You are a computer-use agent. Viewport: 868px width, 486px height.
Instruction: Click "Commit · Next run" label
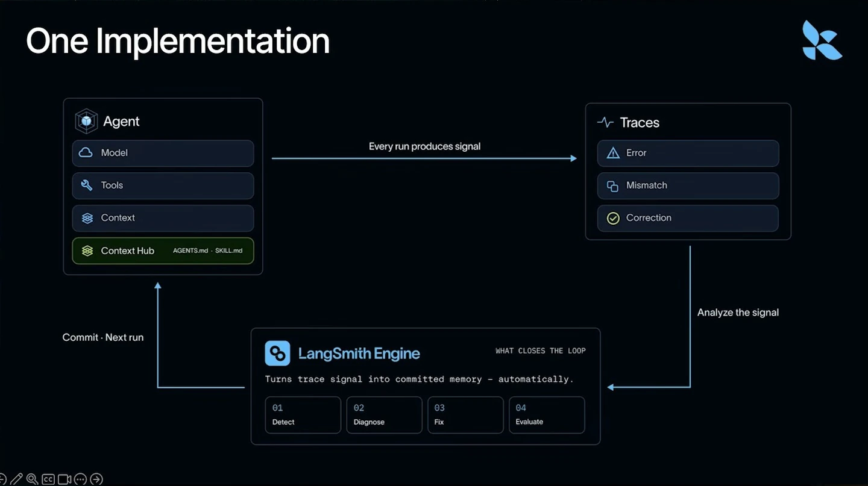[103, 337]
